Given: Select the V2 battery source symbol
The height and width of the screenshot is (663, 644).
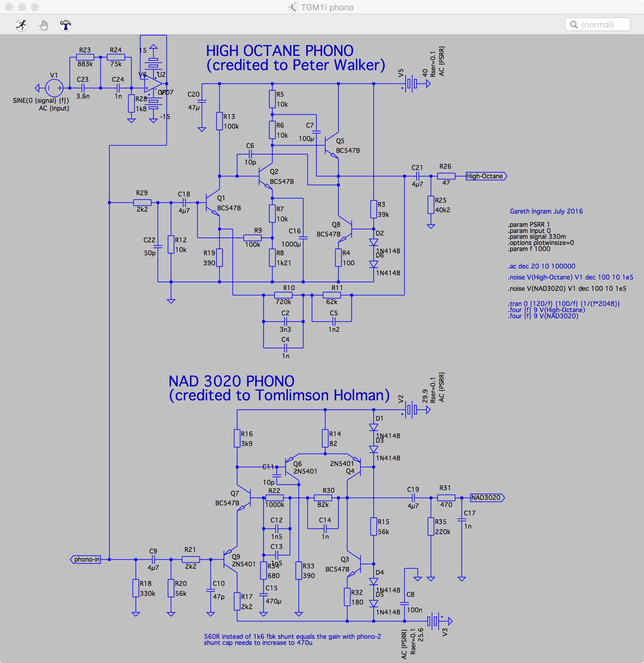Looking at the screenshot, I should [x=411, y=410].
